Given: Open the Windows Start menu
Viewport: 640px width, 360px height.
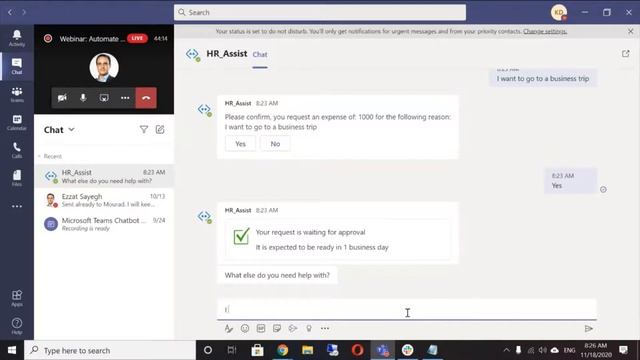Looking at the screenshot, I should tap(12, 350).
